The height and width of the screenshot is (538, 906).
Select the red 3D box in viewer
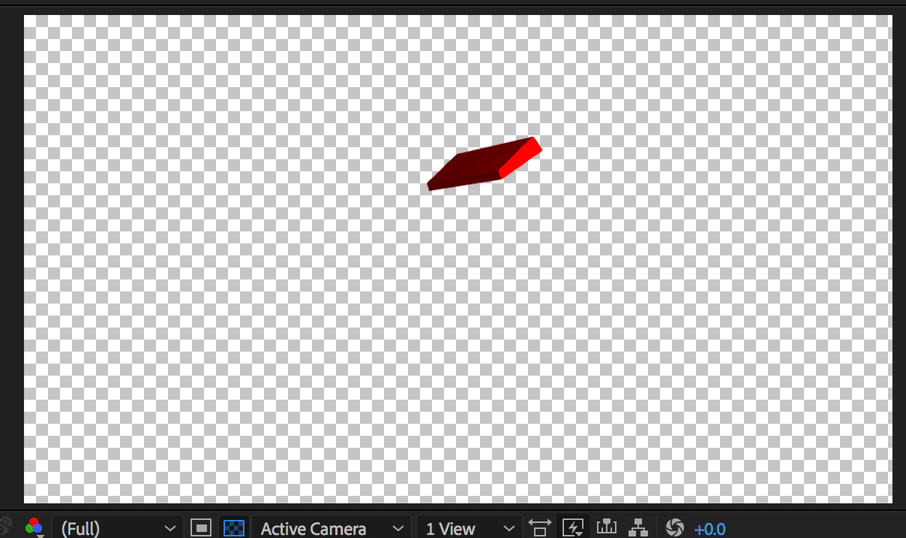pyautogui.click(x=484, y=164)
